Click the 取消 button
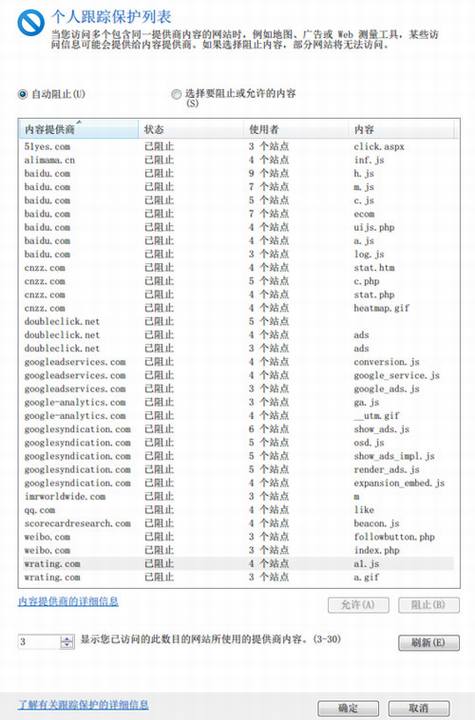 pos(418,708)
